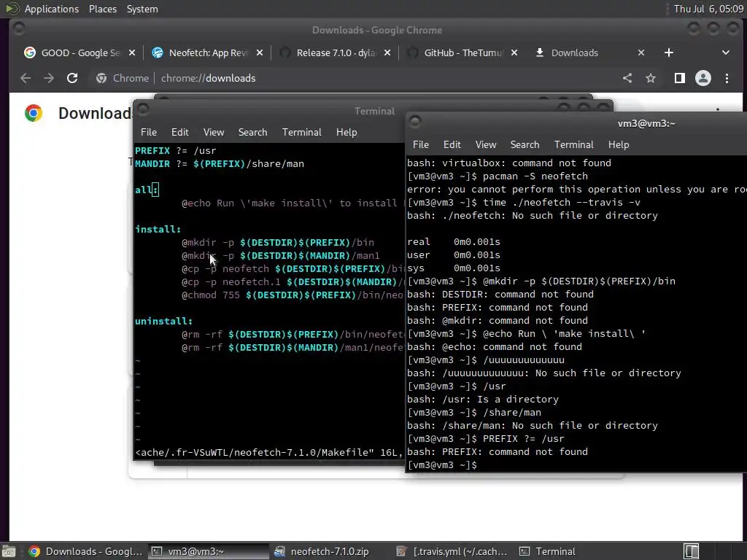This screenshot has width=747, height=560.
Task: Add a new Chrome tab
Action: (669, 52)
